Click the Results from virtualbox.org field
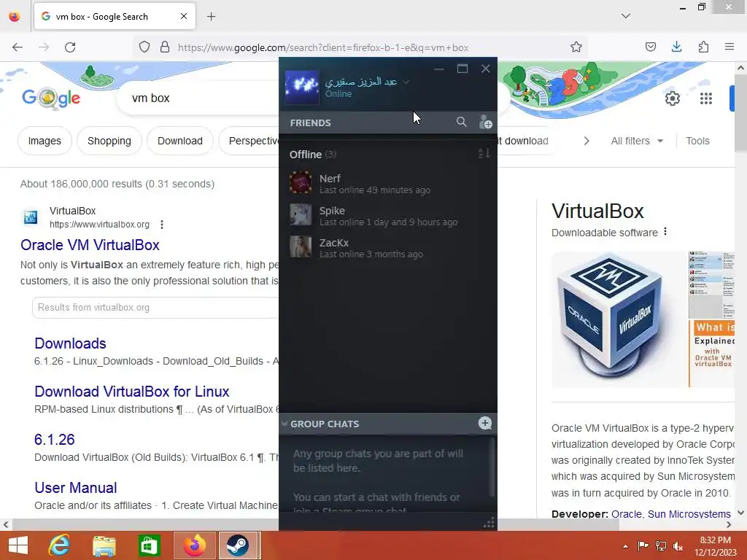The width and height of the screenshot is (747, 560). (x=156, y=308)
